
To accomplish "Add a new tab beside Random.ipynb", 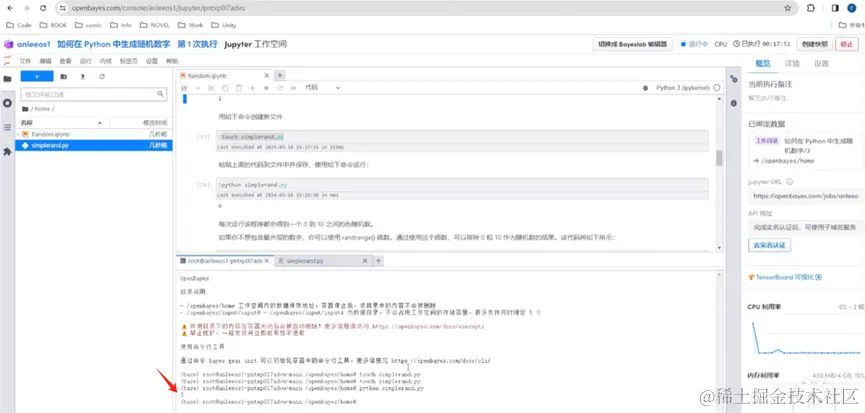I will click(280, 76).
